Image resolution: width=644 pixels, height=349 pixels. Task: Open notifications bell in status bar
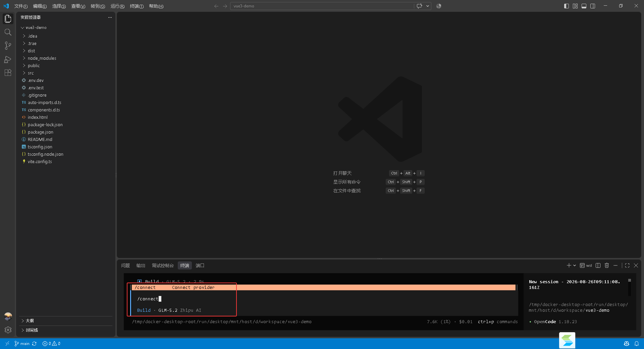637,344
